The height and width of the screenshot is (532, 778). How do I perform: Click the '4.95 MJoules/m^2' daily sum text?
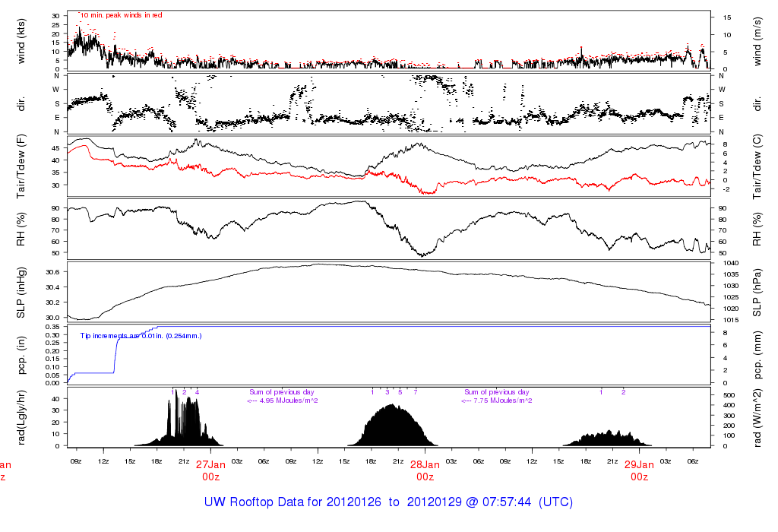click(x=289, y=401)
